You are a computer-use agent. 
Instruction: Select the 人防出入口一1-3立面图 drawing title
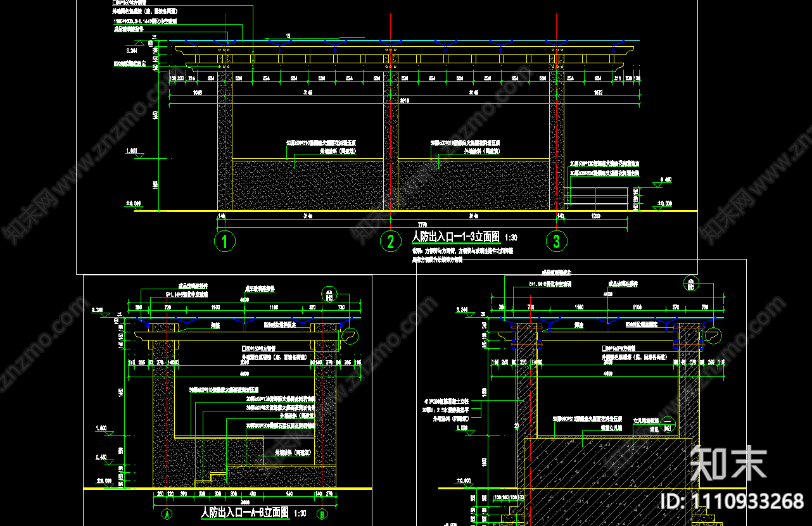(x=455, y=237)
